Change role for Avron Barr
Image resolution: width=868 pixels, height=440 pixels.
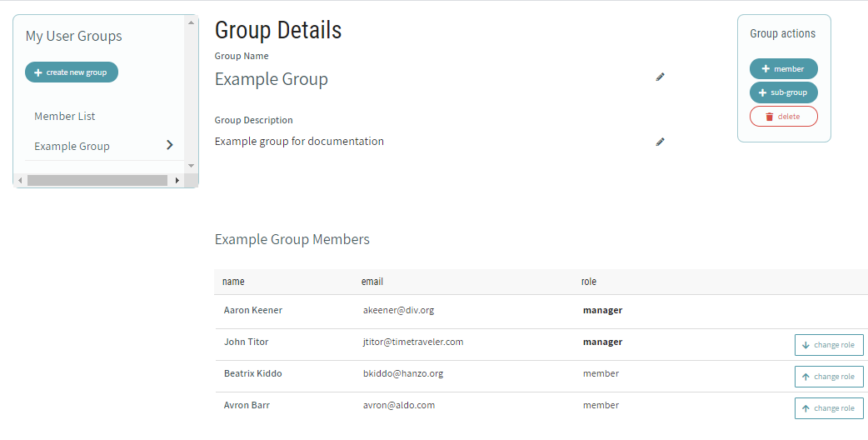(829, 407)
